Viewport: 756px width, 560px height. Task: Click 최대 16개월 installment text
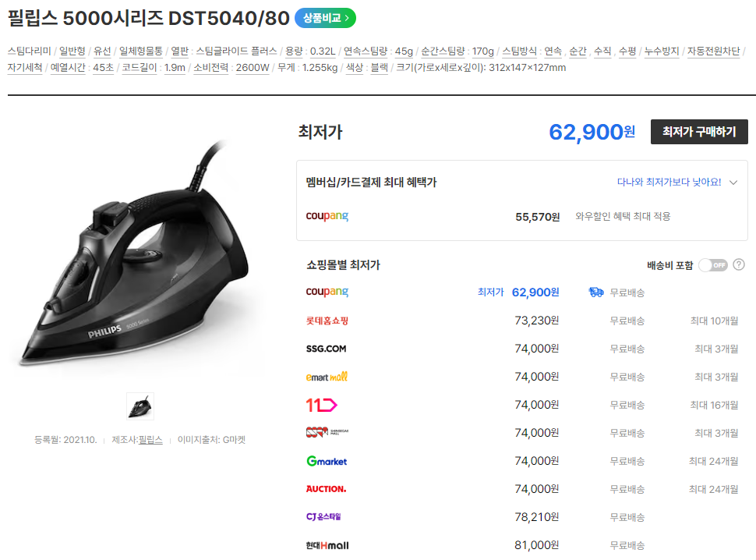(x=714, y=405)
